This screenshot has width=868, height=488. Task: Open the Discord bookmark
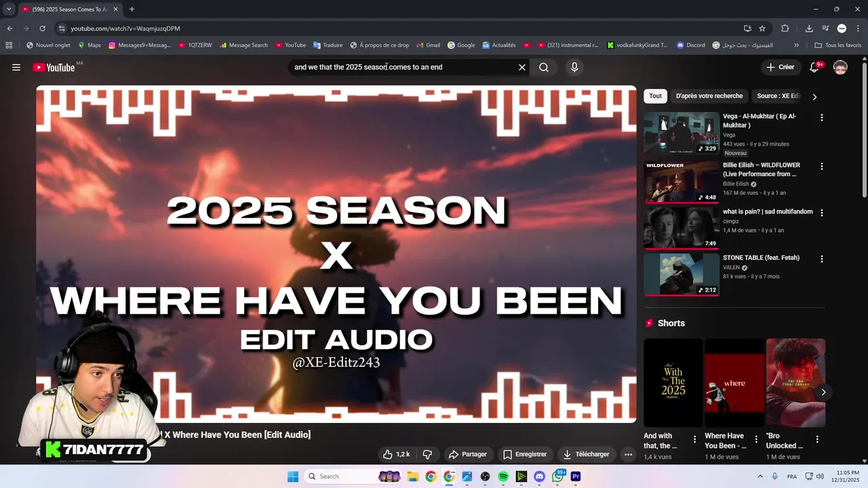click(x=690, y=45)
